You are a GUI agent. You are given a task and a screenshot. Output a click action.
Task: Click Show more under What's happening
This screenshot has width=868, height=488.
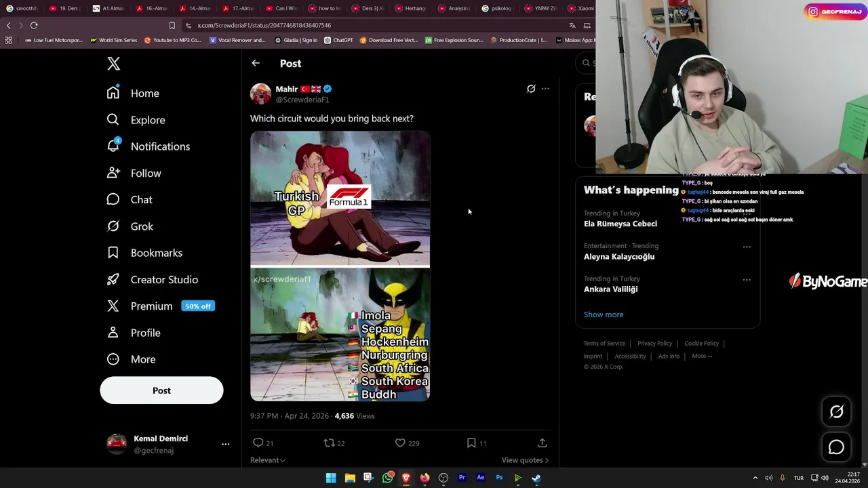point(604,314)
